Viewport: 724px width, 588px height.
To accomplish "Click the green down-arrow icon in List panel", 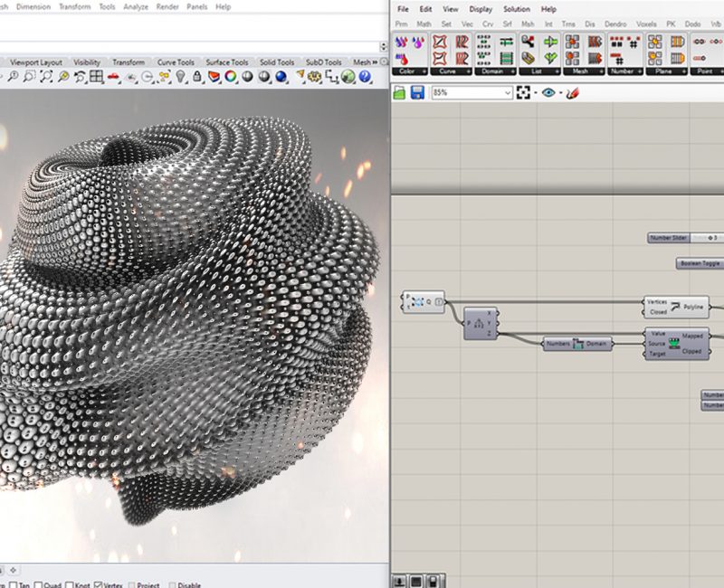I will (550, 59).
